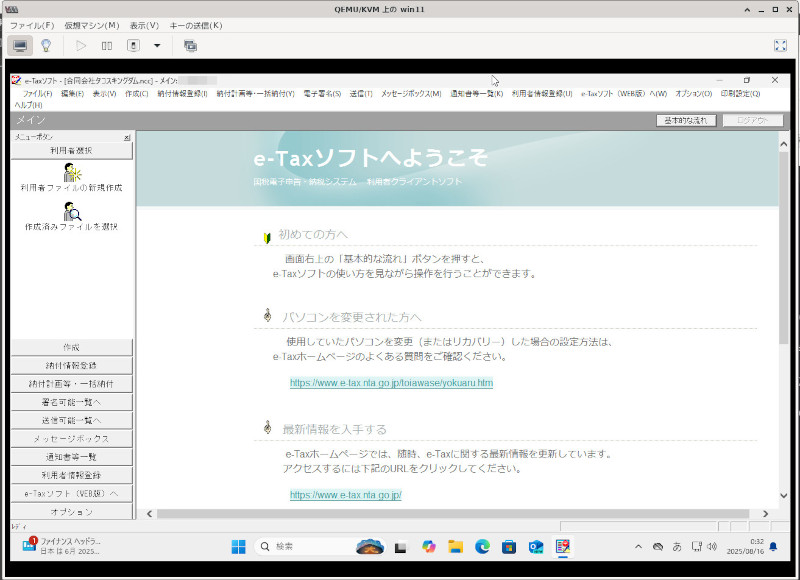Expand the 通知書等一覧 sidebar section
Screen dimensions: 800x580
click(71, 457)
